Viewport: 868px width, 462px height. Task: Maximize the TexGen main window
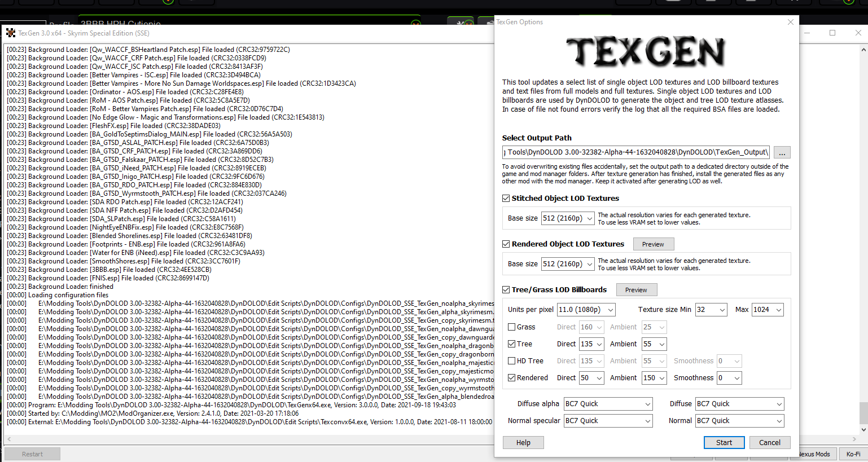click(832, 33)
